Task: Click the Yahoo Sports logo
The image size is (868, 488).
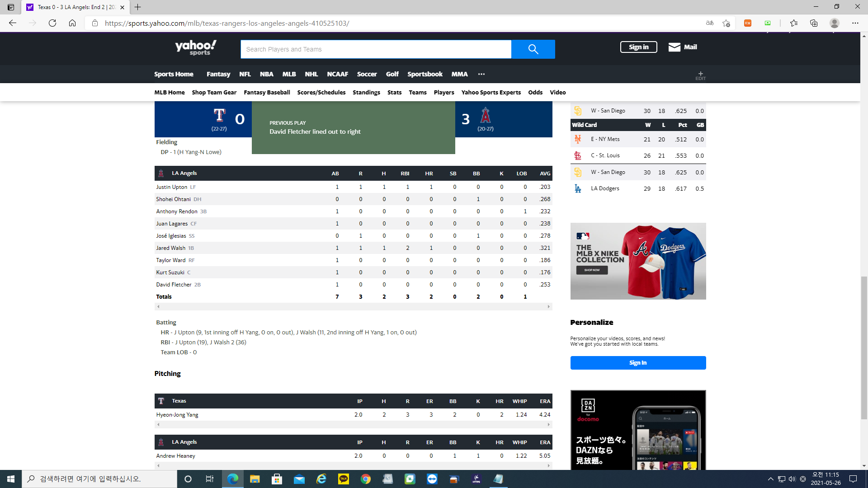Action: (196, 47)
